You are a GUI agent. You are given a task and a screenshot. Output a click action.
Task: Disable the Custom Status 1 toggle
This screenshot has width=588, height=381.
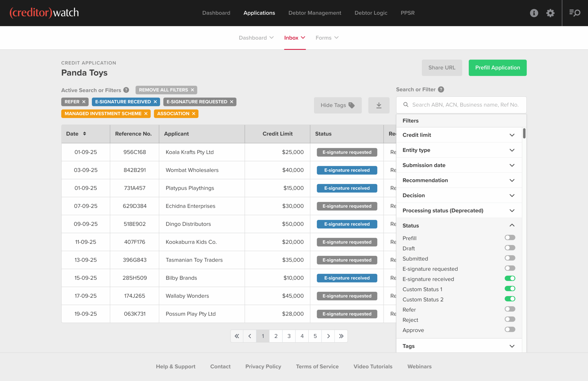coord(510,288)
